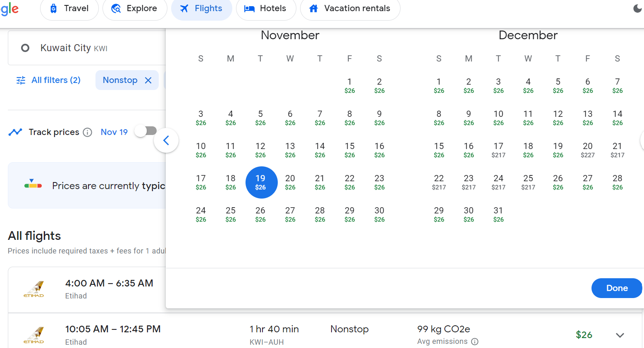Pick November 27 as the date
This screenshot has width=644, height=348.
pos(290,214)
